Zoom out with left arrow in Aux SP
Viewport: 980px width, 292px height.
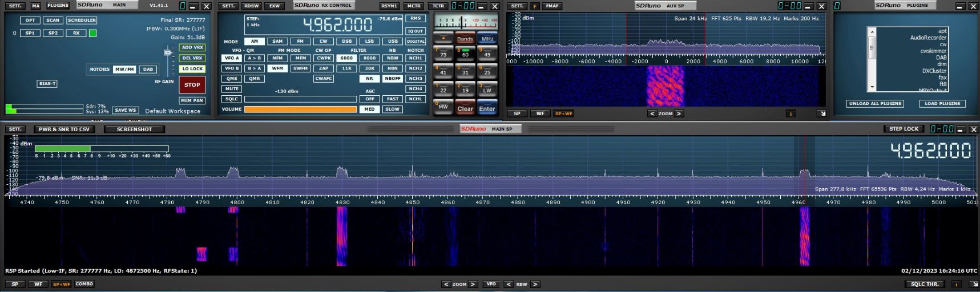point(652,113)
